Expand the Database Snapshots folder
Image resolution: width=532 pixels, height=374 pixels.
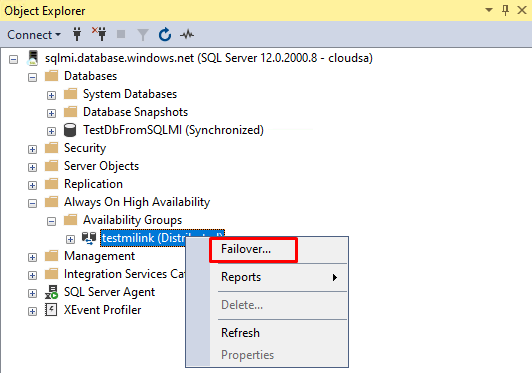click(51, 114)
